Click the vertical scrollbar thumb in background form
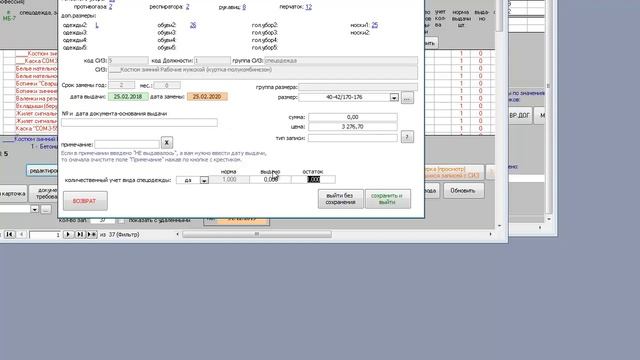This screenshot has height=360, width=640. coord(499,16)
